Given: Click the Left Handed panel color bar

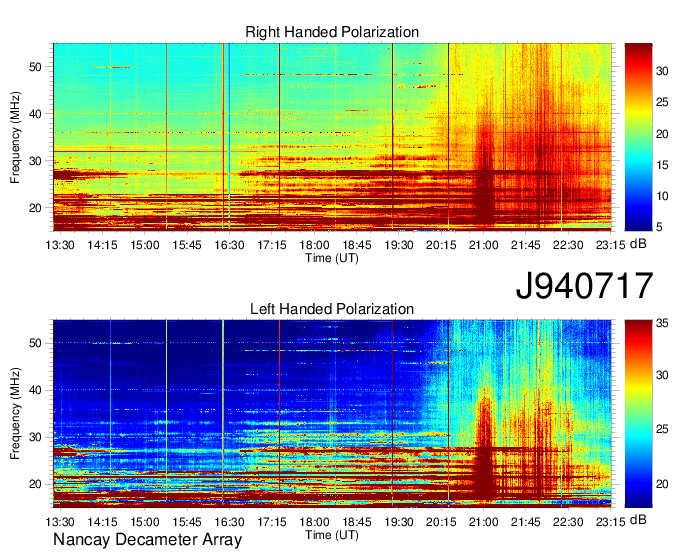Looking at the screenshot, I should click(638, 414).
